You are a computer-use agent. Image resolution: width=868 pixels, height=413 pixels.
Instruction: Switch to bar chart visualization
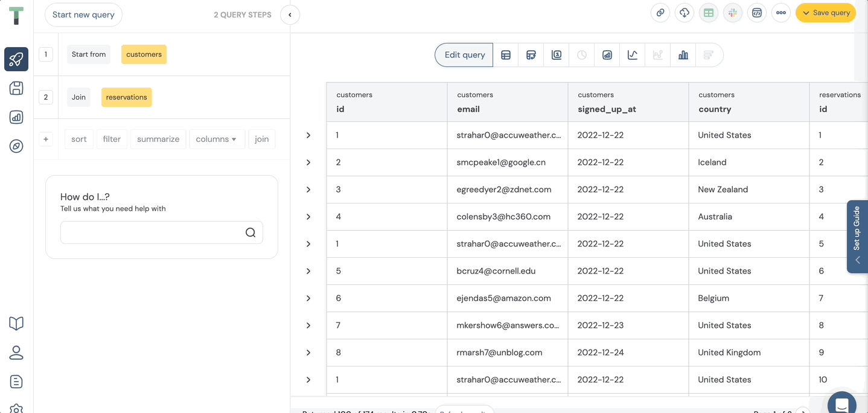[683, 55]
